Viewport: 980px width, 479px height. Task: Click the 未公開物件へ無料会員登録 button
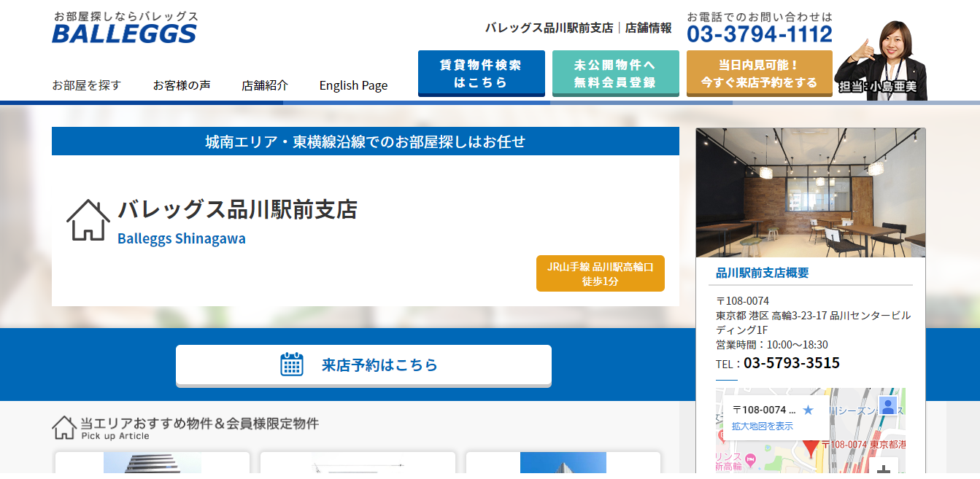(x=615, y=73)
